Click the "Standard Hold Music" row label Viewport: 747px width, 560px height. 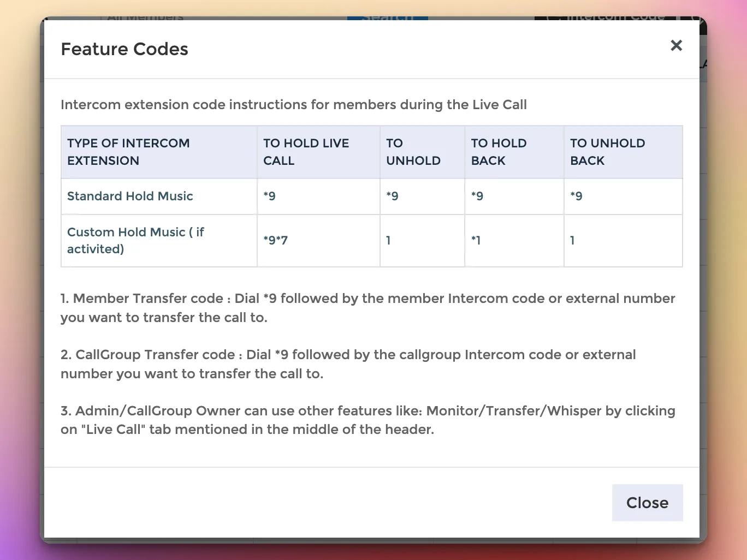pyautogui.click(x=130, y=196)
